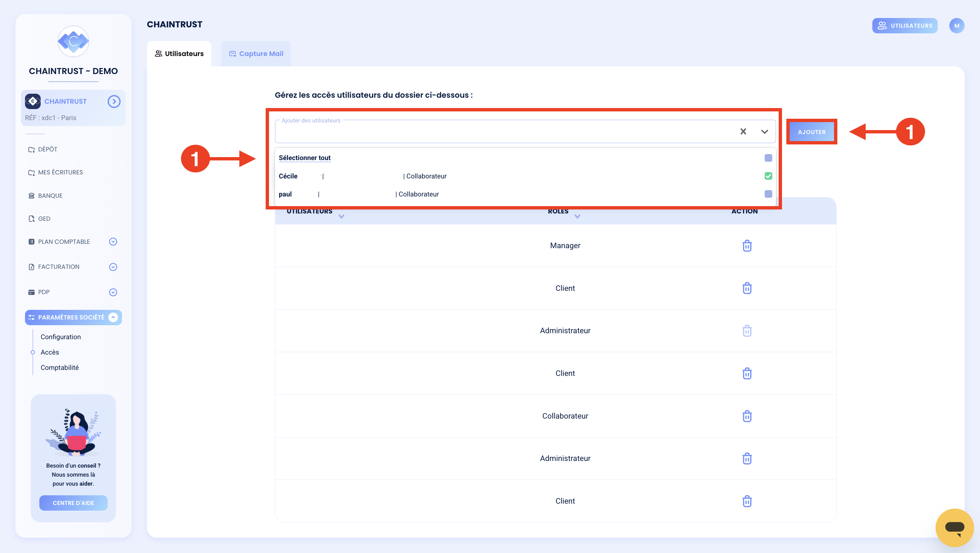
Task: Collapse PARAMÈTRES SOCIÉTÉ with its chevron
Action: tap(113, 317)
